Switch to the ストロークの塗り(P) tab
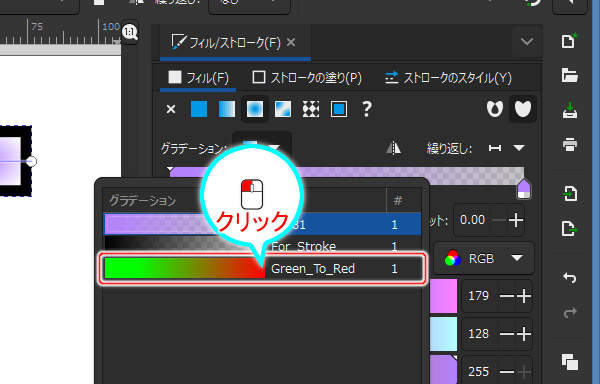Viewport: 600px width, 384px height. click(307, 78)
